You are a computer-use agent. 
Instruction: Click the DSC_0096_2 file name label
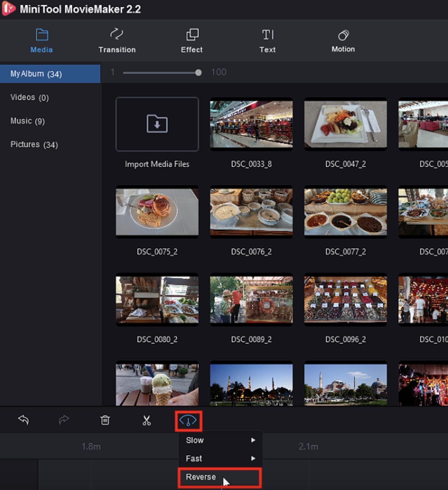[x=346, y=339]
